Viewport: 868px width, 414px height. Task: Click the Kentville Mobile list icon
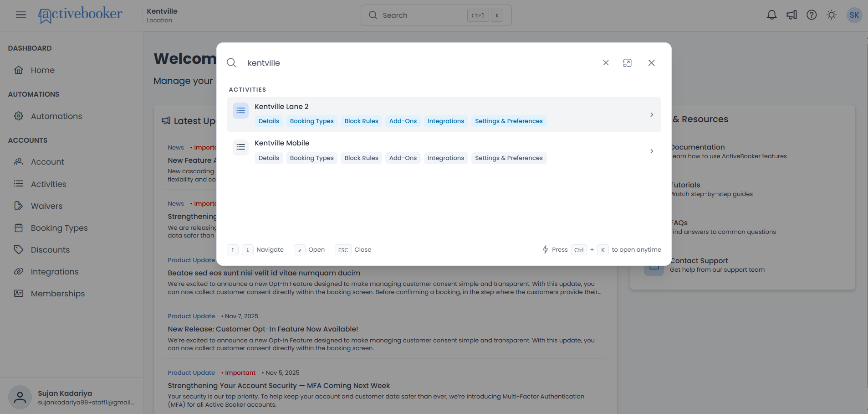coord(241,147)
